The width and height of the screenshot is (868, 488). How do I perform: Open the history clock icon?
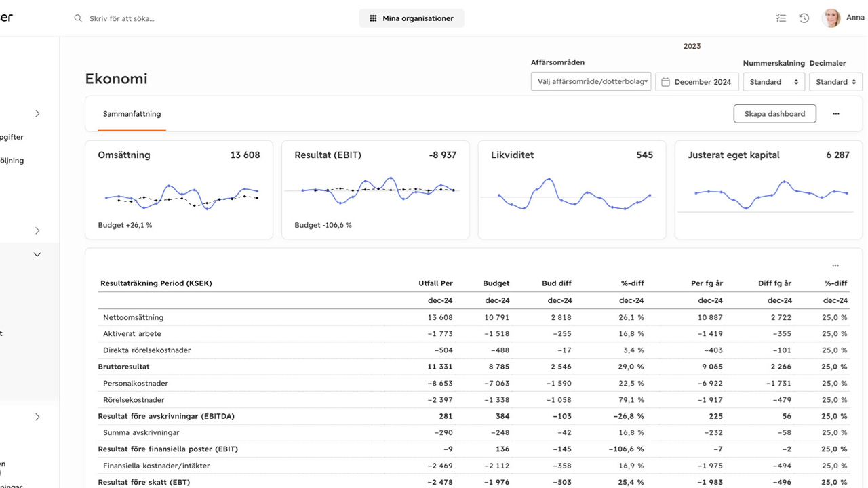804,18
